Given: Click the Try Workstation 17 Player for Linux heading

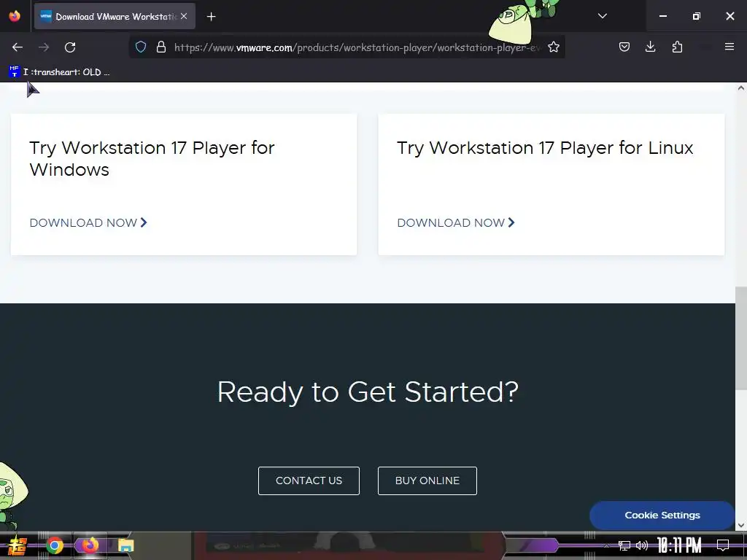Looking at the screenshot, I should pos(545,147).
